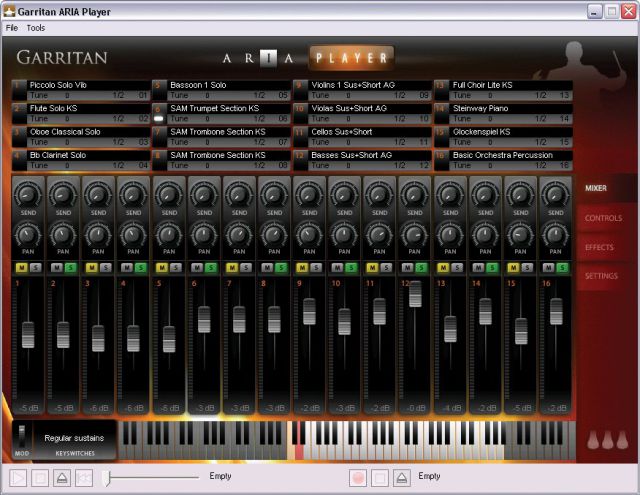Click the channel 12 volume fader
The image size is (640, 495).
click(x=415, y=294)
